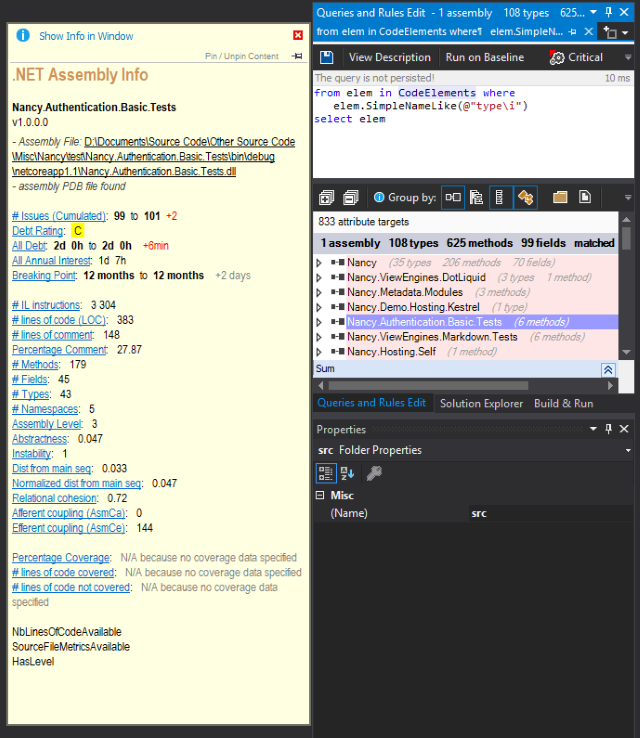640x738 pixels.
Task: Switch to the Solution Explorer tab
Action: [481, 404]
